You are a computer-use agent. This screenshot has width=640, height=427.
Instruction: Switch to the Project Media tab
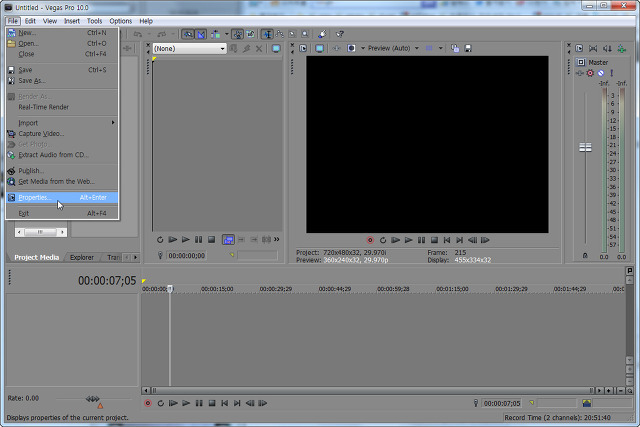tap(37, 257)
